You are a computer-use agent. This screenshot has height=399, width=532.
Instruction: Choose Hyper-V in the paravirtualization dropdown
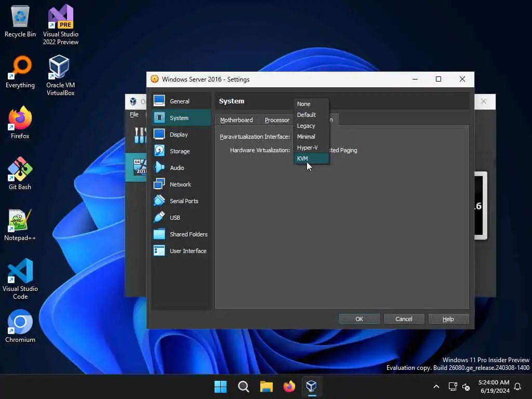[311, 148]
